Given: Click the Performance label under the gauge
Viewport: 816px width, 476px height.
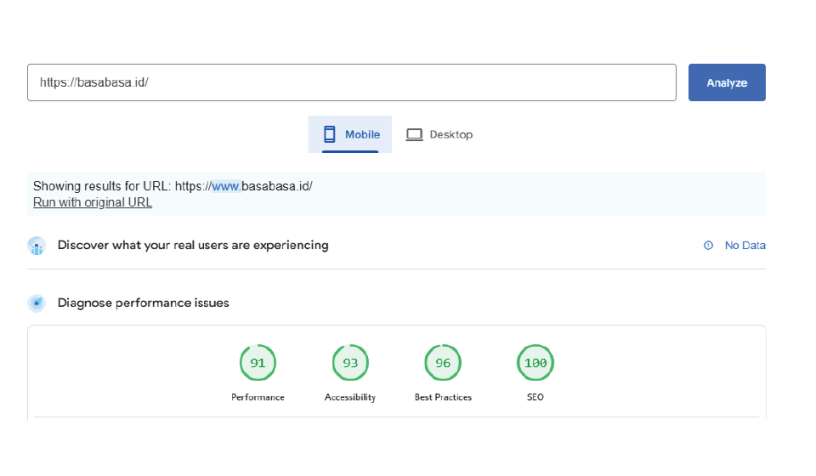Looking at the screenshot, I should pyautogui.click(x=258, y=397).
